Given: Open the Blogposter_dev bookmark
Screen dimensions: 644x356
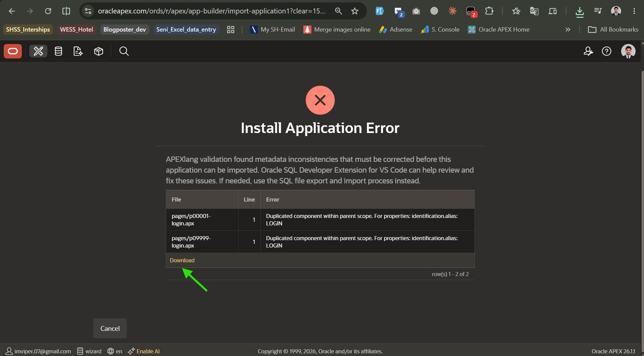Looking at the screenshot, I should 125,30.
